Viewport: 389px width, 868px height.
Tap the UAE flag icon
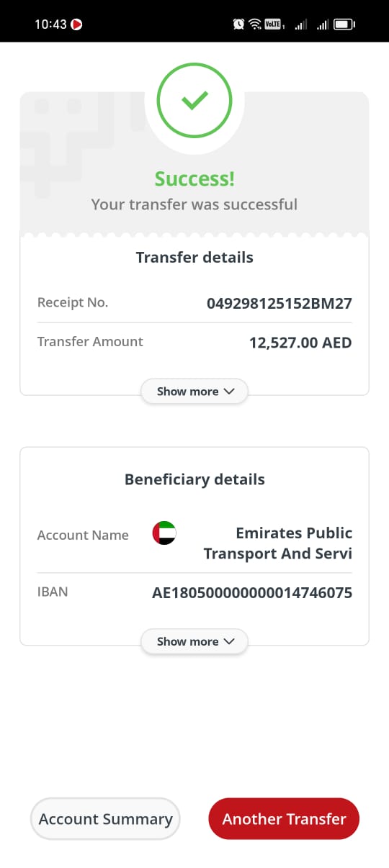click(x=164, y=533)
